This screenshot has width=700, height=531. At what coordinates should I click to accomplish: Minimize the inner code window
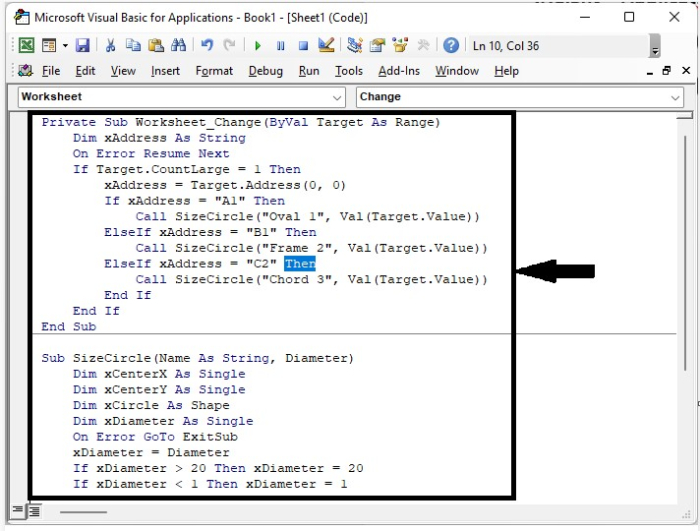(x=650, y=71)
